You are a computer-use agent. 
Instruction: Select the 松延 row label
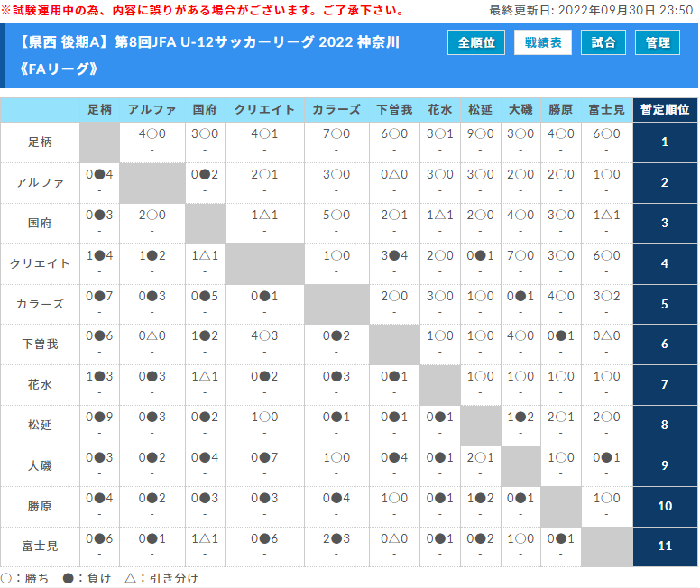point(41,426)
